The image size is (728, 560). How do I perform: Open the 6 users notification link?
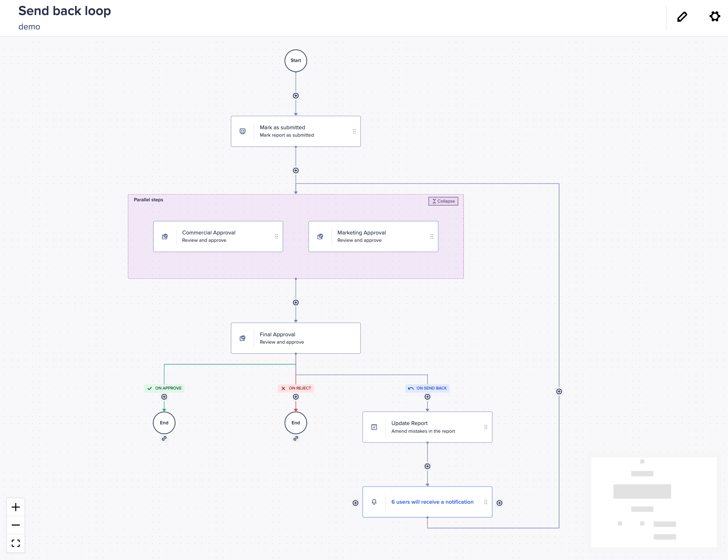[432, 502]
